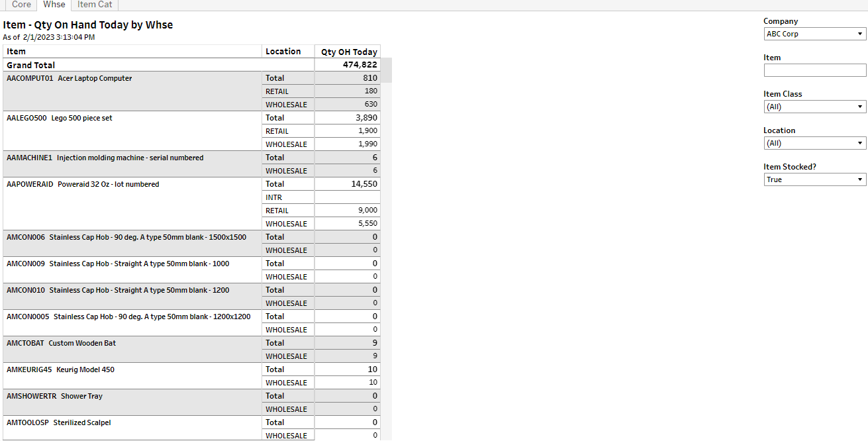This screenshot has width=868, height=441.
Task: Click the Grand Total value 474,822
Action: [x=360, y=65]
